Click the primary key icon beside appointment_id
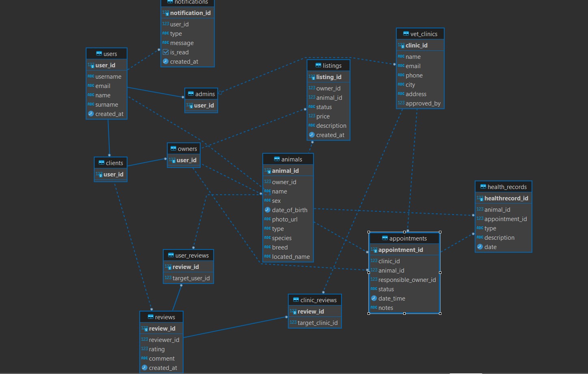This screenshot has width=588, height=374. coord(374,250)
